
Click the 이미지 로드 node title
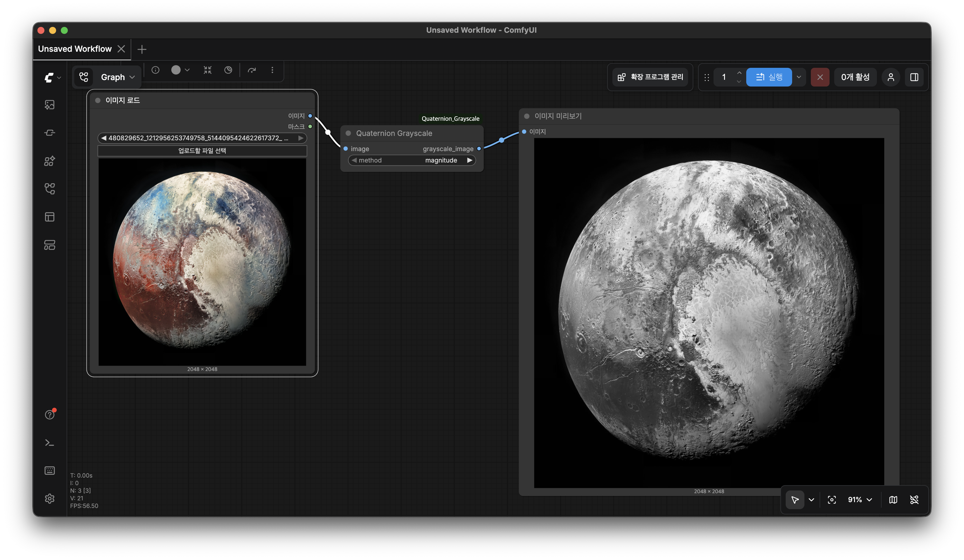click(123, 100)
